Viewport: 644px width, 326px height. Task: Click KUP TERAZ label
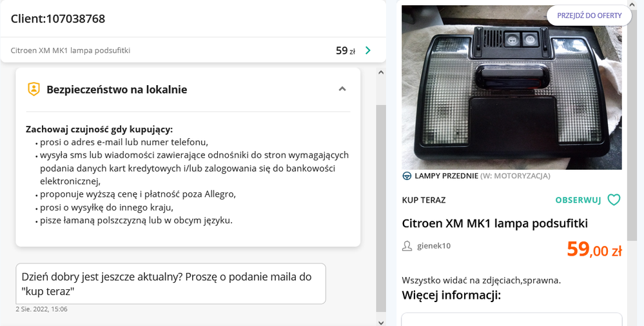424,200
